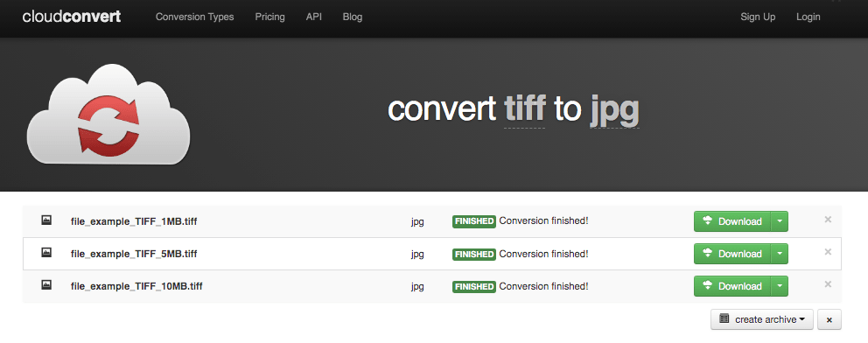The image size is (868, 343).
Task: Open the API page link
Action: [314, 17]
